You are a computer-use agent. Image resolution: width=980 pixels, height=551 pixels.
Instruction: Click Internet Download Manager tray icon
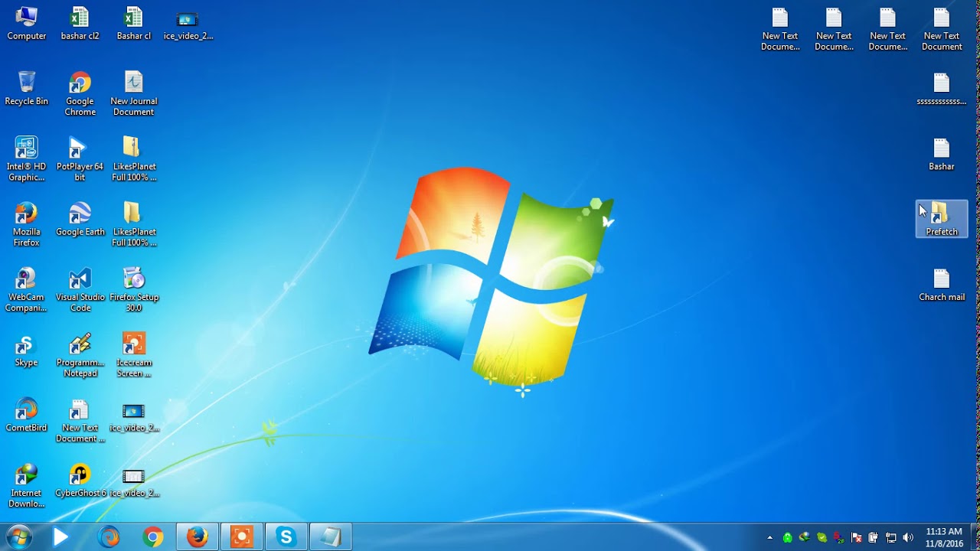(805, 538)
